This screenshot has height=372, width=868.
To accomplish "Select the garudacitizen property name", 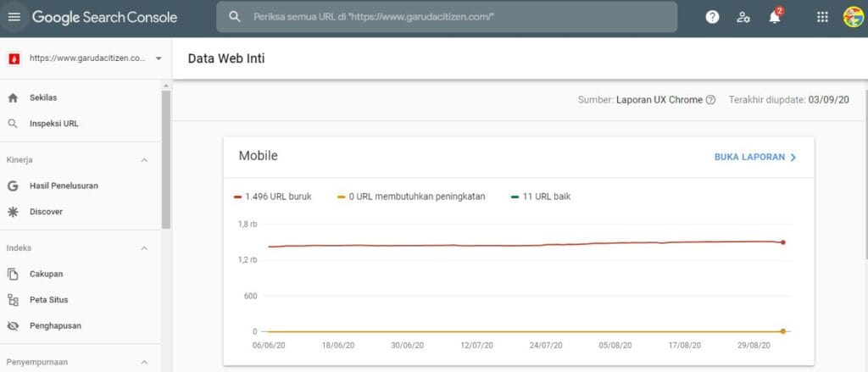I will (87, 58).
